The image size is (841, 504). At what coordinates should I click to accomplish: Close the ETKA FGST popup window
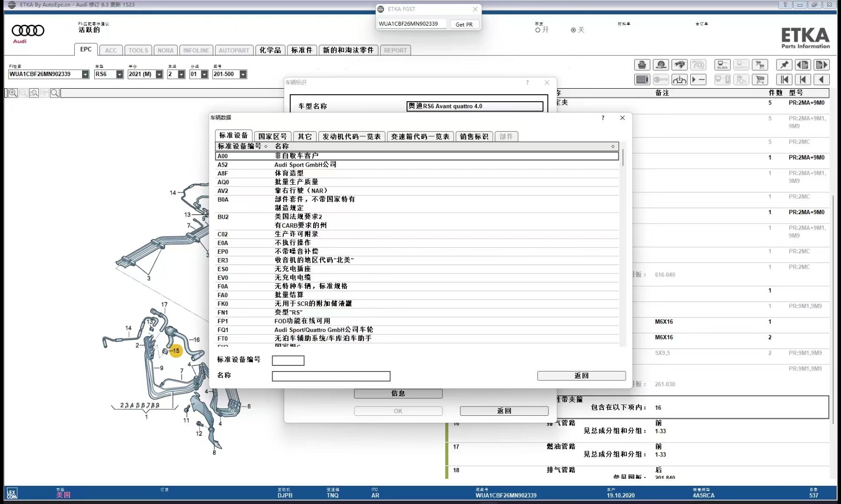[475, 9]
